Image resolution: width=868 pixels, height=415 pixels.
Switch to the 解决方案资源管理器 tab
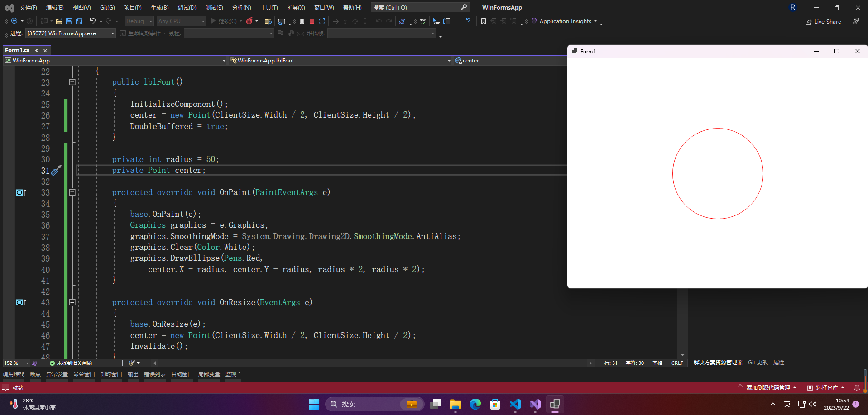point(718,363)
